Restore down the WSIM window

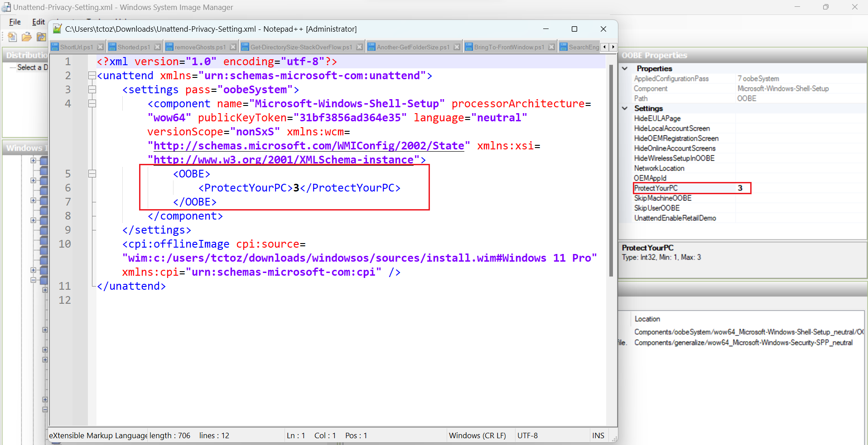click(x=826, y=7)
